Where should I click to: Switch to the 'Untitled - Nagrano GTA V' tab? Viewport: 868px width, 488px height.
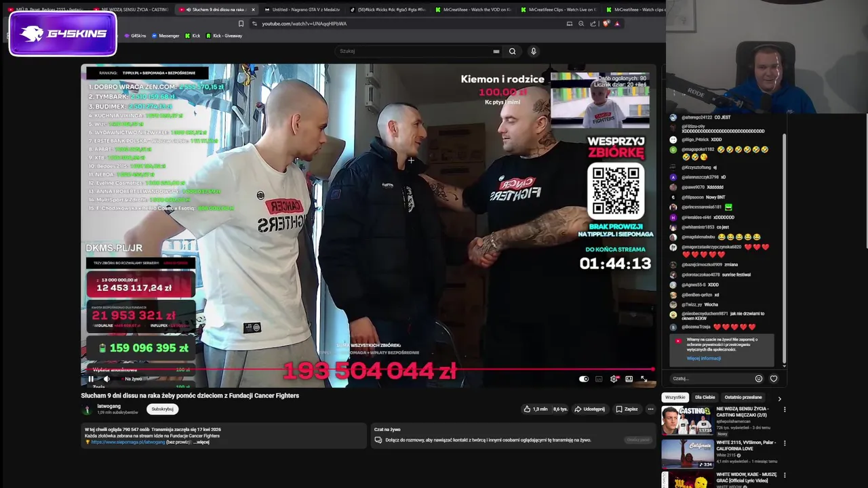302,9
